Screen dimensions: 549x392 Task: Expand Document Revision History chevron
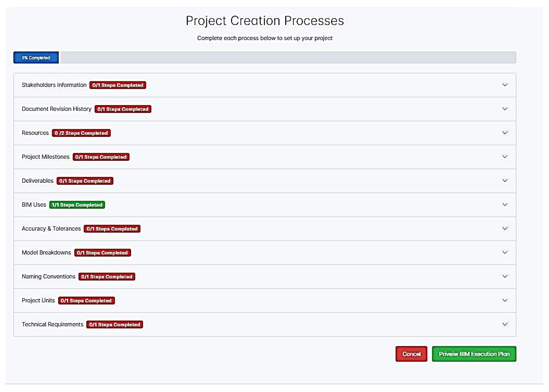point(505,109)
